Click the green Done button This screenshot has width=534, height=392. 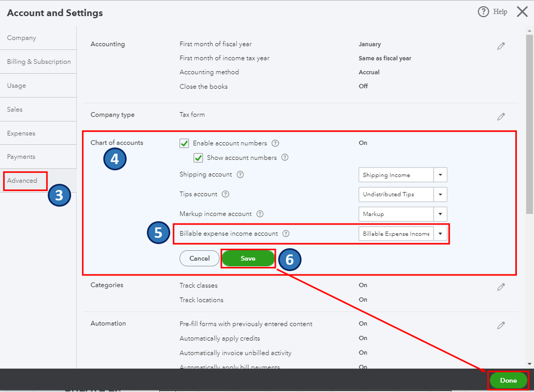coord(508,380)
